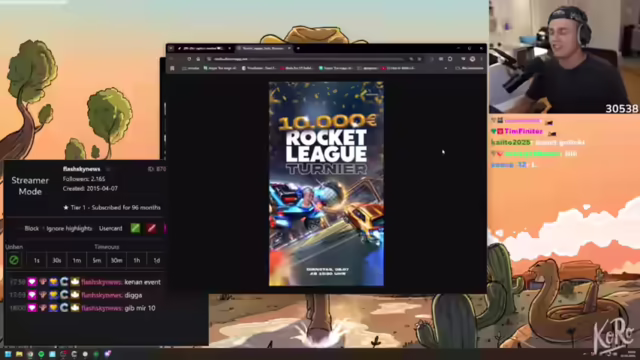640x360 pixels.
Task: Click the red highlight color swatch
Action: point(151,228)
